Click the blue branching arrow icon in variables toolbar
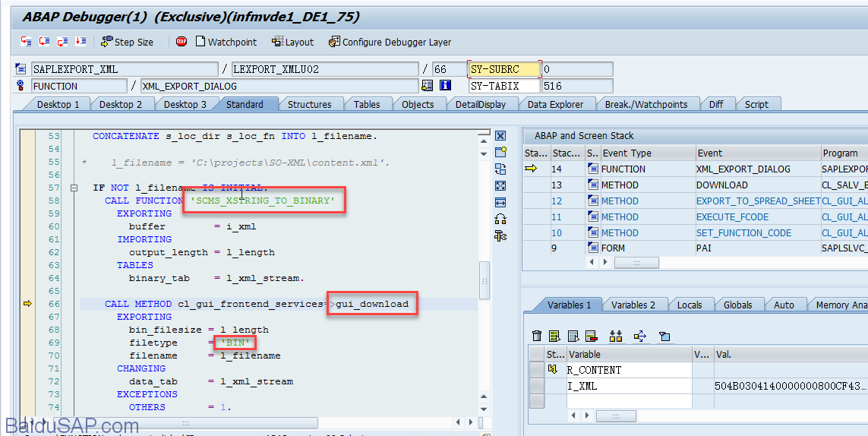The width and height of the screenshot is (868, 436). pyautogui.click(x=640, y=336)
